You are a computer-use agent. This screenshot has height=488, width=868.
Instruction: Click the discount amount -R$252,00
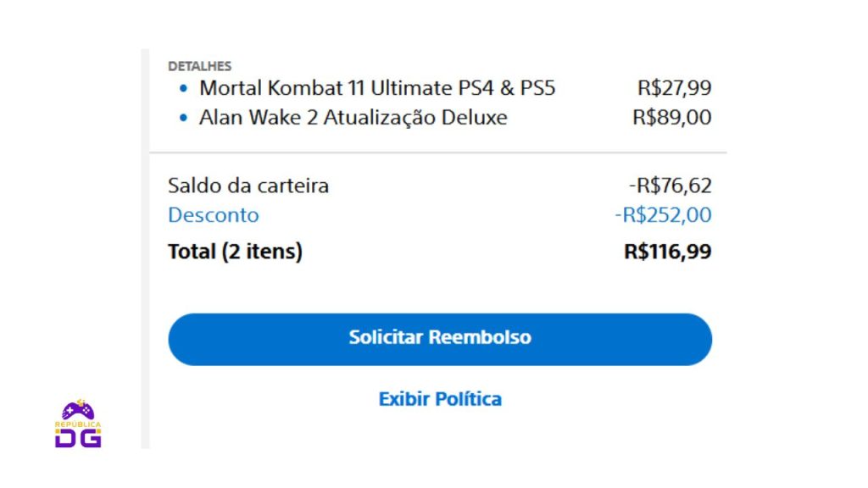coord(663,214)
